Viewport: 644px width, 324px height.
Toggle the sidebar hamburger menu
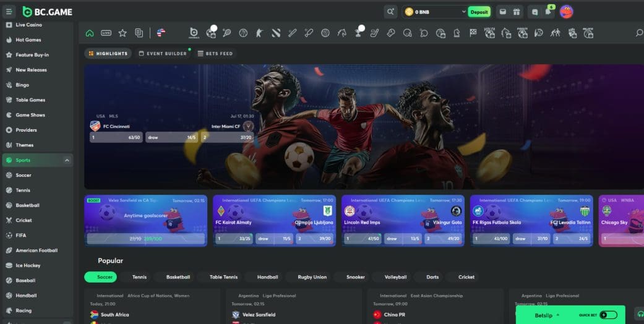click(x=9, y=12)
